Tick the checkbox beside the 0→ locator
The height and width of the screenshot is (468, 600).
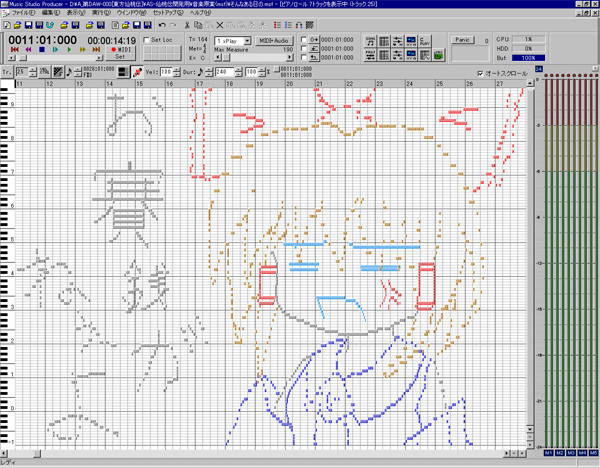pyautogui.click(x=304, y=39)
